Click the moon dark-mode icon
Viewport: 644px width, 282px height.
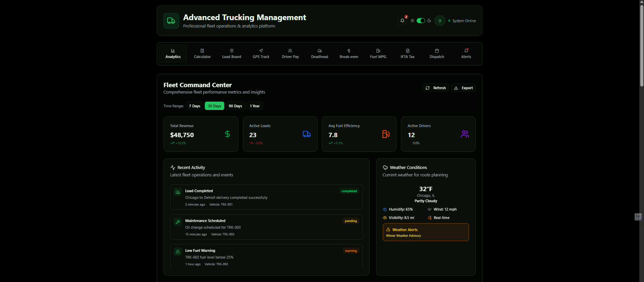[429, 21]
